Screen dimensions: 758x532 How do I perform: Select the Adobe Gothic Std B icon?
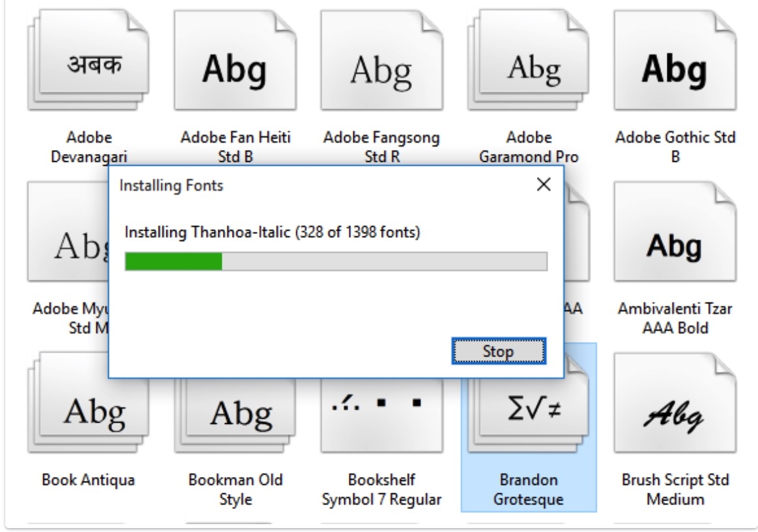click(x=675, y=60)
